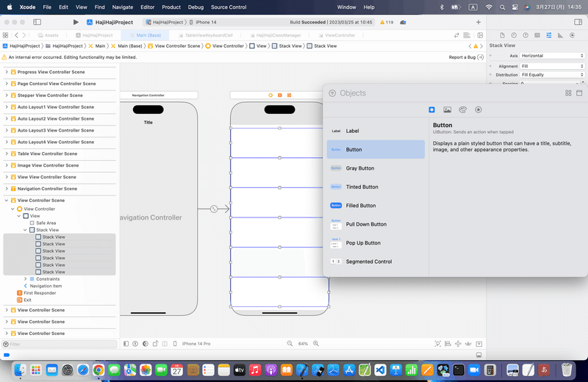The image size is (588, 382).
Task: Select Segmented Control in the Objects list
Action: click(x=376, y=262)
